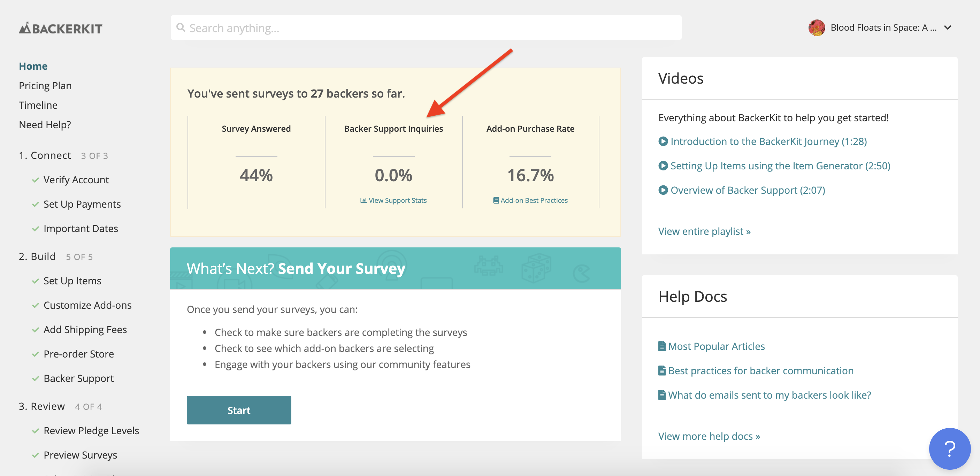The width and height of the screenshot is (980, 476).
Task: Open the checked Set Up Payments step
Action: point(82,204)
